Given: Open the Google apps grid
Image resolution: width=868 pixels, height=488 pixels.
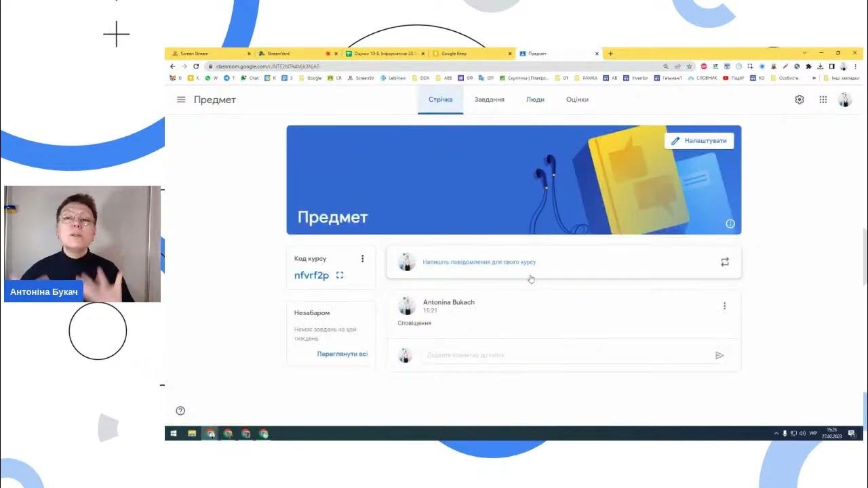Looking at the screenshot, I should tap(823, 100).
